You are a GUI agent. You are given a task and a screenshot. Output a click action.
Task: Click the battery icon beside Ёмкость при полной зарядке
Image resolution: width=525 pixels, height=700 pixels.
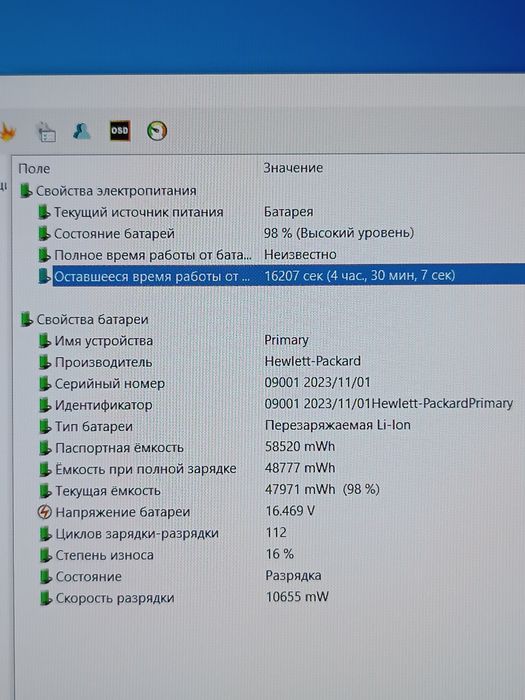tap(45, 469)
